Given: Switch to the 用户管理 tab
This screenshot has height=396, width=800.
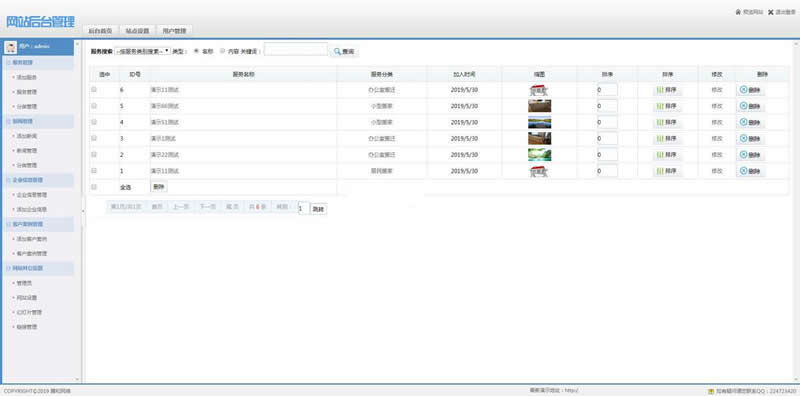Looking at the screenshot, I should point(174,31).
